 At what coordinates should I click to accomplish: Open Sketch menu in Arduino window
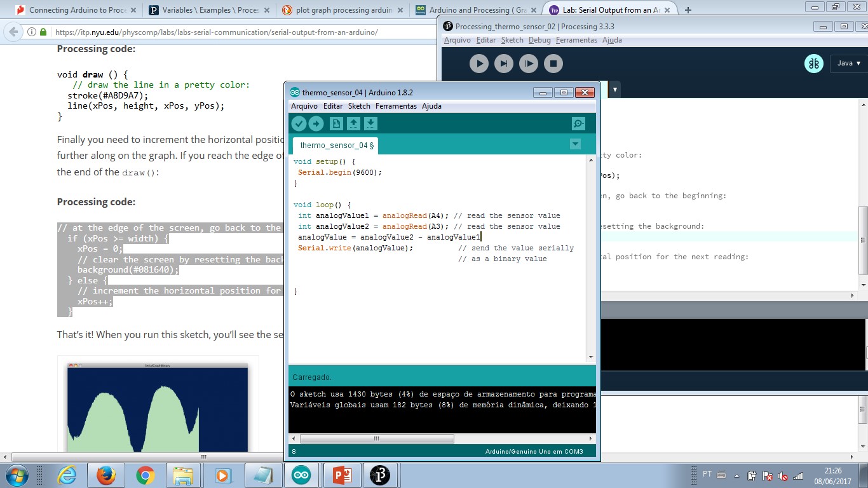coord(359,106)
